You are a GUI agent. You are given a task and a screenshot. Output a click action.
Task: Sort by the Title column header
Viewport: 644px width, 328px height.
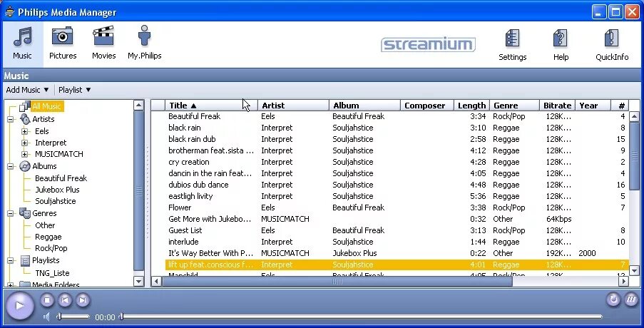pyautogui.click(x=211, y=106)
